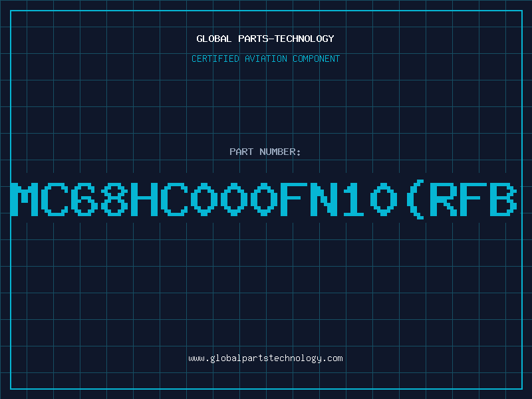
Task: Click the word GLOBAL in the header
Action: pyautogui.click(x=213, y=39)
